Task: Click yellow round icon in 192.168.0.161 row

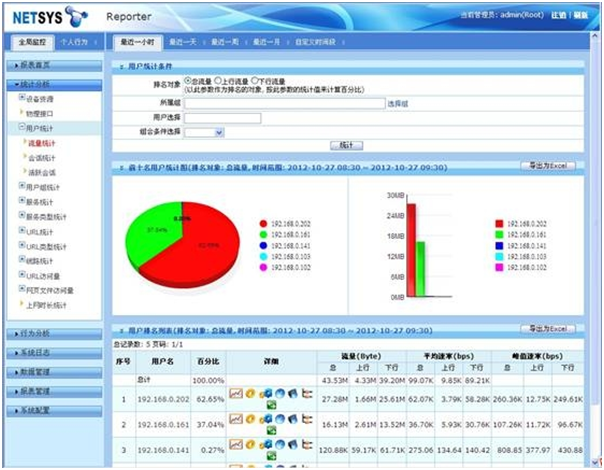Action: [250, 420]
